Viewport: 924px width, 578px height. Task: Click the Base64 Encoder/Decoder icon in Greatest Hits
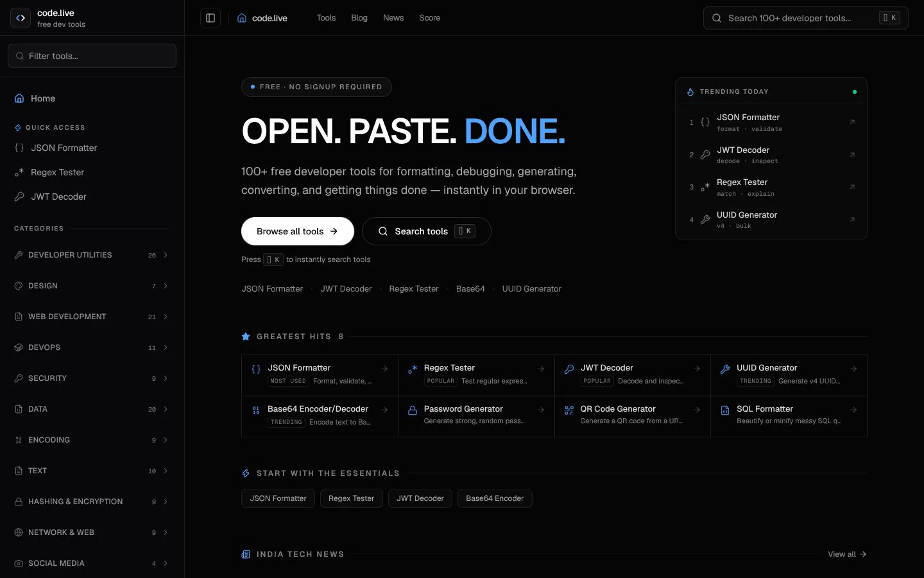point(256,410)
